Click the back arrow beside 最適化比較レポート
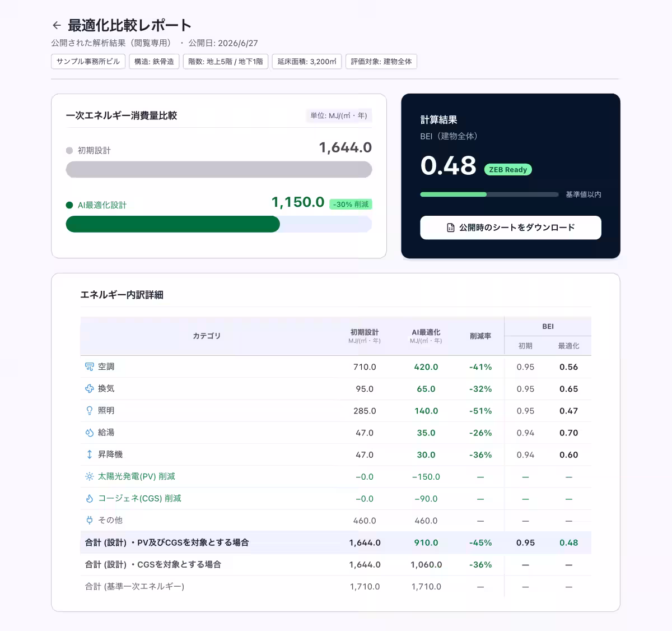Image resolution: width=672 pixels, height=631 pixels. 56,25
